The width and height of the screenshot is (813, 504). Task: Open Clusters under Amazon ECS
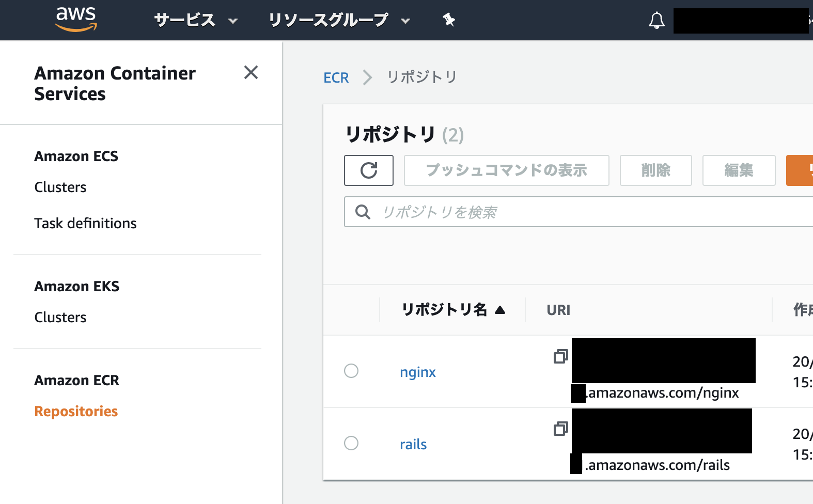60,187
